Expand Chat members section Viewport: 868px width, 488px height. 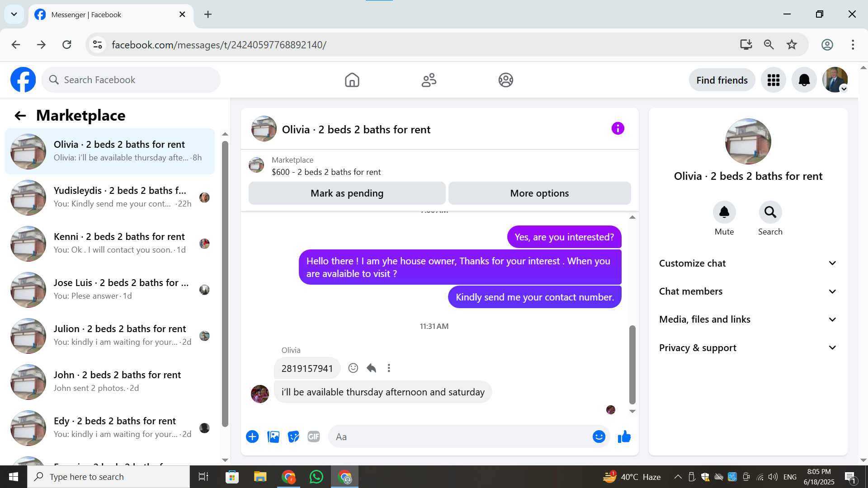point(748,291)
